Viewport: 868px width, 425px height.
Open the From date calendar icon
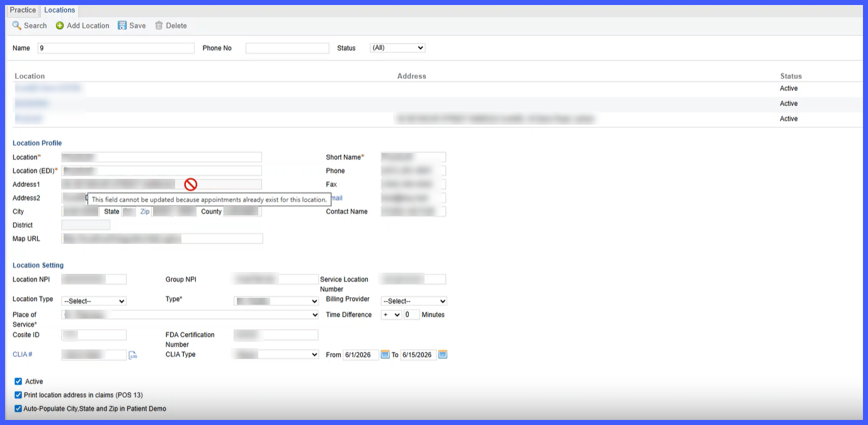[x=385, y=355]
